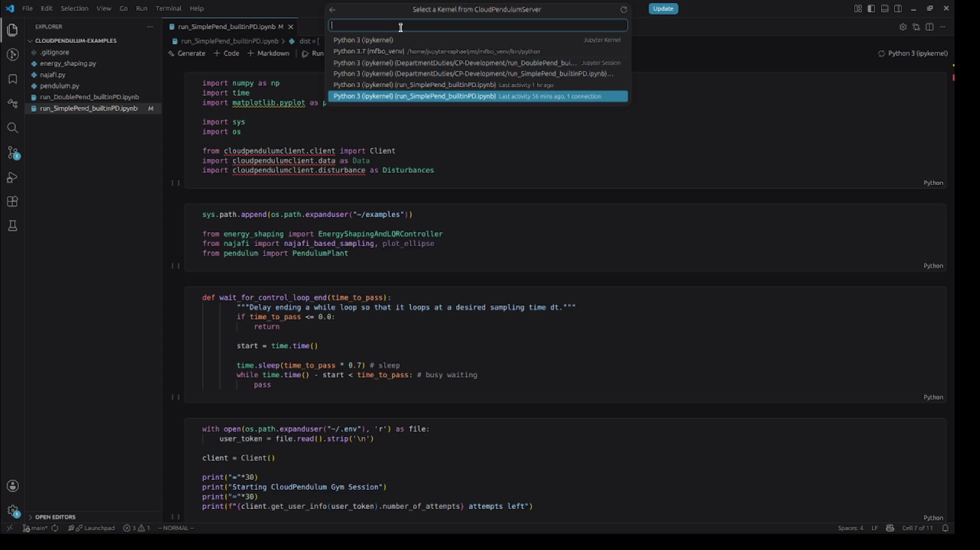
Task: Toggle Primary Side Bar visibility
Action: tap(871, 8)
